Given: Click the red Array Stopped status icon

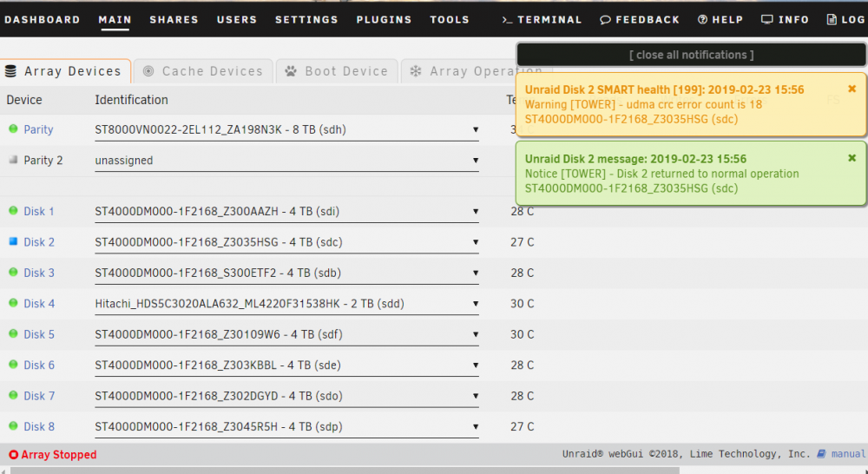Looking at the screenshot, I should click(13, 455).
